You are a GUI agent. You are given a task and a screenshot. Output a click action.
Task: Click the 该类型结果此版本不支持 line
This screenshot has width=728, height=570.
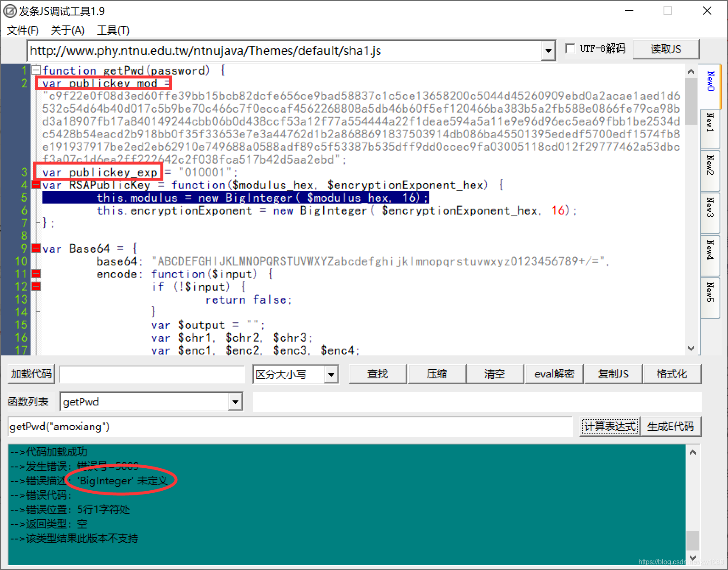point(74,539)
